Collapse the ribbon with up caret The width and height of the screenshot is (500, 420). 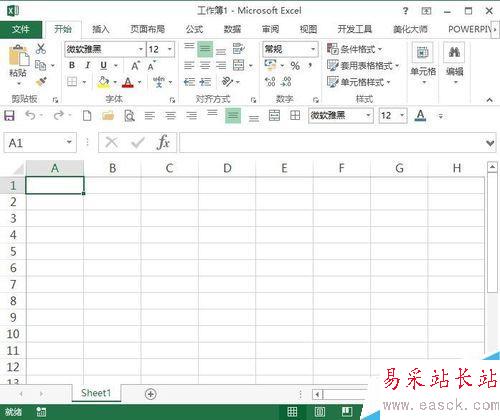coord(489,99)
